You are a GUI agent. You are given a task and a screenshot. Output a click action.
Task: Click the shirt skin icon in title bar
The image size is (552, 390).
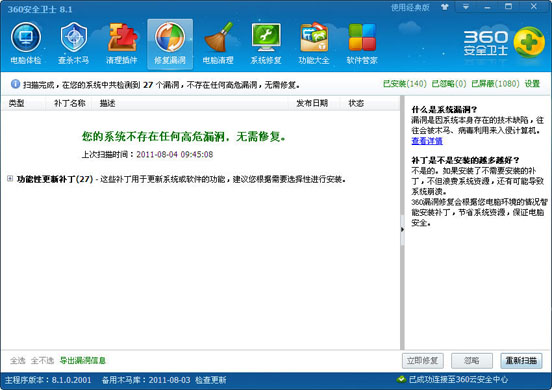tap(445, 7)
